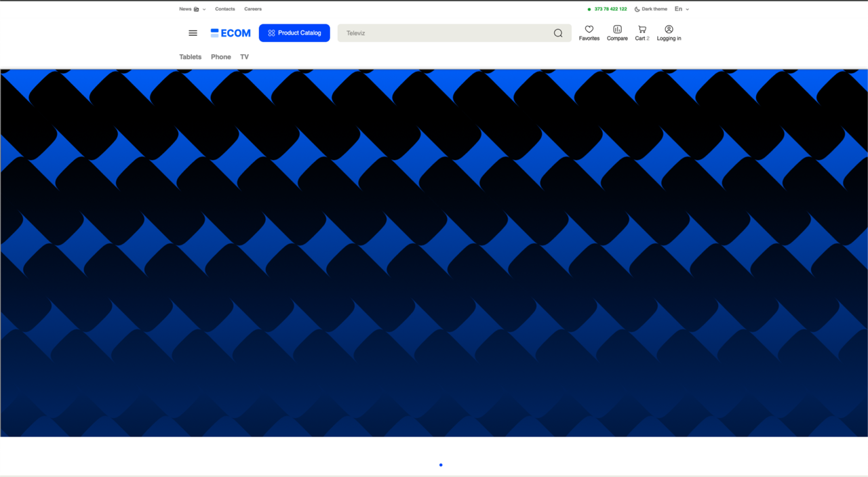868x477 pixels.
Task: Open the Compare chart icon
Action: tap(617, 29)
